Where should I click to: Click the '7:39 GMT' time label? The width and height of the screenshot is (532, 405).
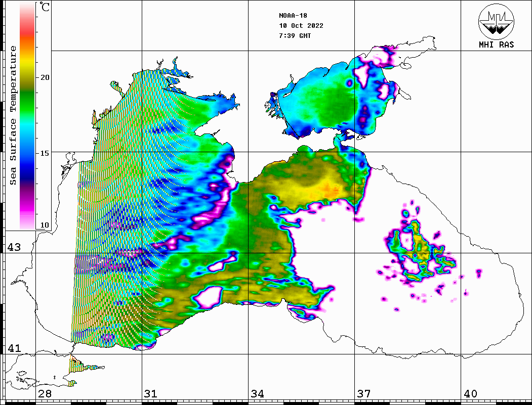point(295,35)
